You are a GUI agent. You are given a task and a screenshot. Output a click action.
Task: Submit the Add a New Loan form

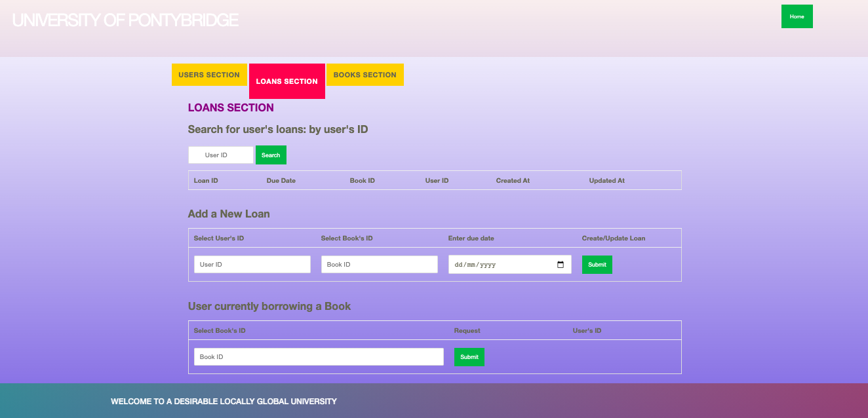[x=597, y=264]
